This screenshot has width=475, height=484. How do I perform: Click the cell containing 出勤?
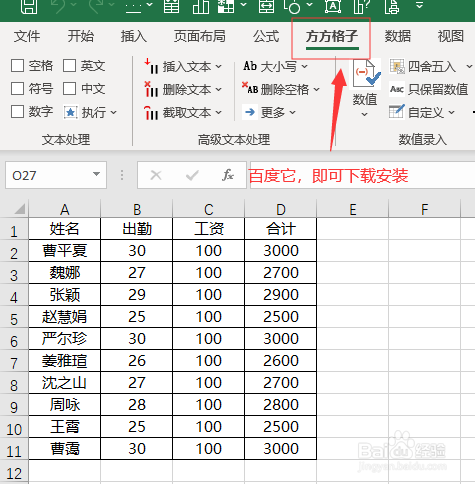tap(137, 229)
